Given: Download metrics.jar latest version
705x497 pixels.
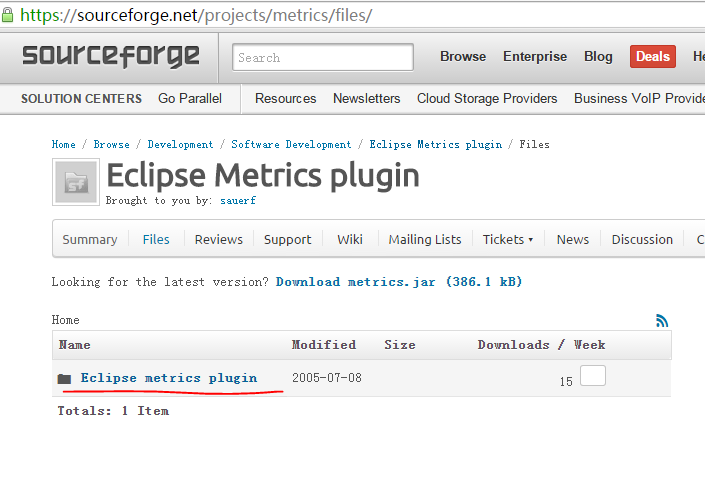Looking at the screenshot, I should [399, 282].
